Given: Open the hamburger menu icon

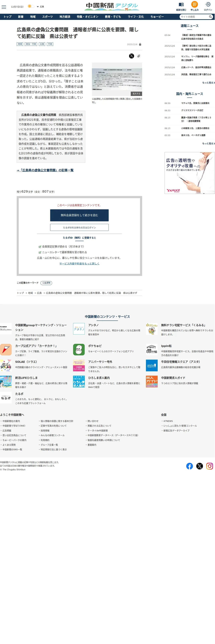Looking at the screenshot, I should (x=4, y=7).
